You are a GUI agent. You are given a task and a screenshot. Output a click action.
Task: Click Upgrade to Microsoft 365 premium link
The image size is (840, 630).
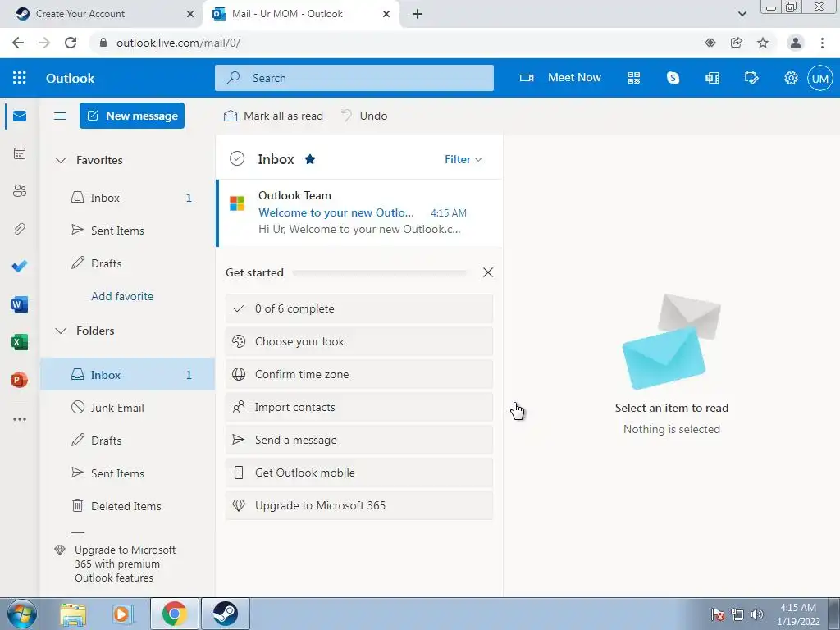[x=117, y=564]
